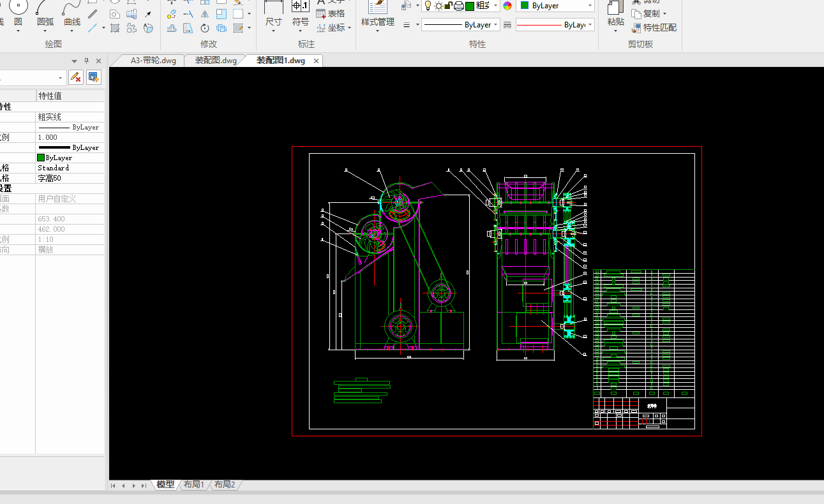This screenshot has width=824, height=504.
Task: Insert a table with 表格
Action: point(331,13)
